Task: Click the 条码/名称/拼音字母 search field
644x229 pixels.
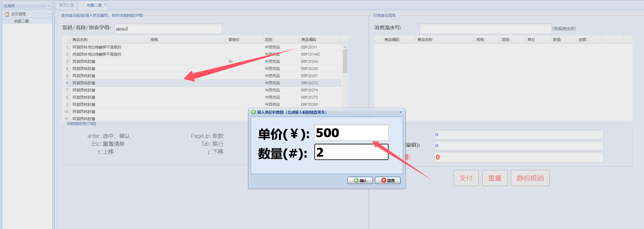Action: [x=168, y=29]
